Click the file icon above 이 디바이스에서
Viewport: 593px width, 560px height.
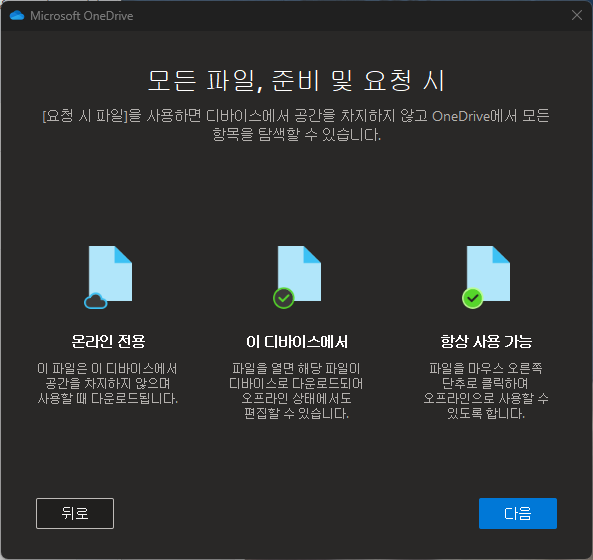(x=297, y=277)
